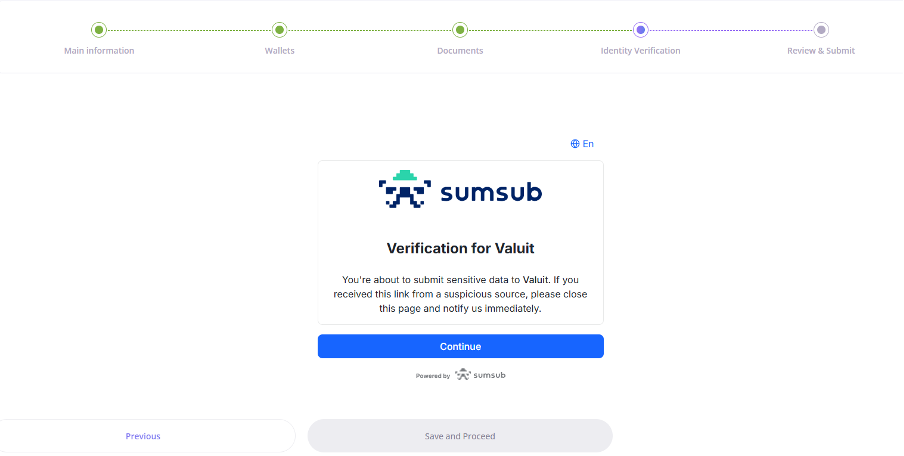Click the Main information step circle

click(99, 30)
